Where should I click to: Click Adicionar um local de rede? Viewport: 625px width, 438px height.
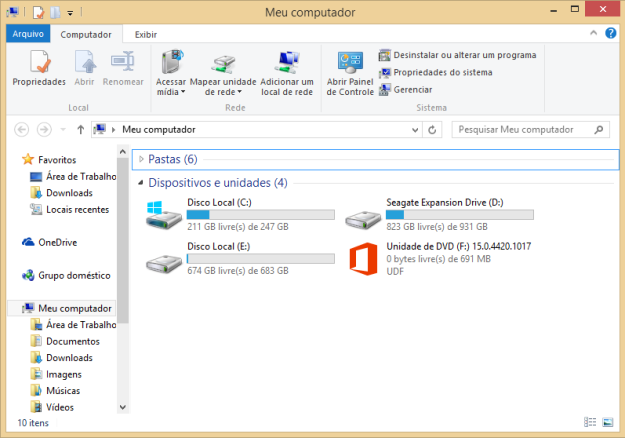tap(287, 73)
